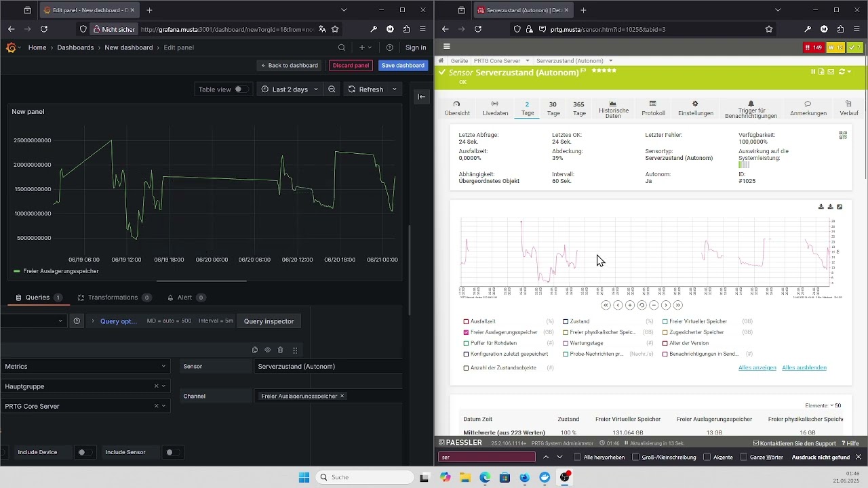Open the Grafana search icon
Image resolution: width=868 pixels, height=488 pixels.
coord(342,47)
